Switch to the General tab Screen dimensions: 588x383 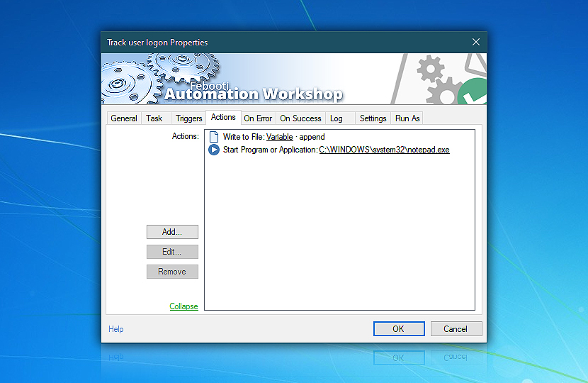click(x=124, y=118)
